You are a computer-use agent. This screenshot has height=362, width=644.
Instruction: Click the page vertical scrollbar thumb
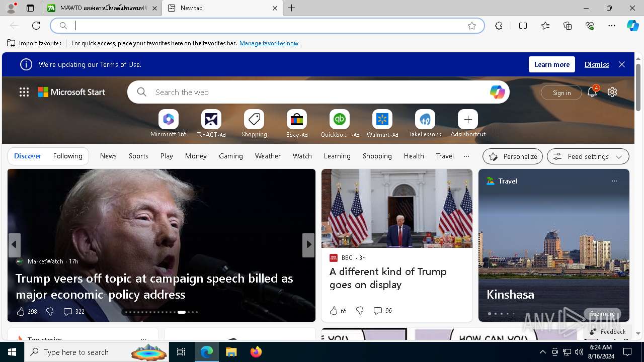coord(638,87)
